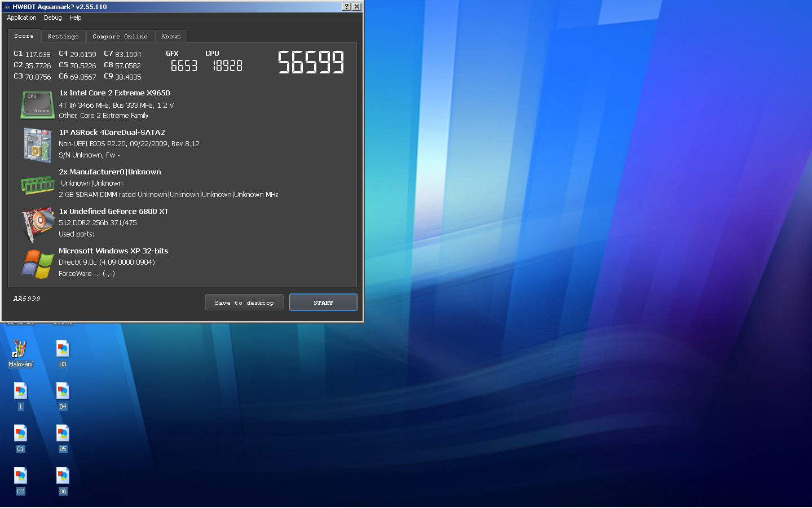This screenshot has height=508, width=812.
Task: Click the GFX score 6653
Action: (x=184, y=66)
